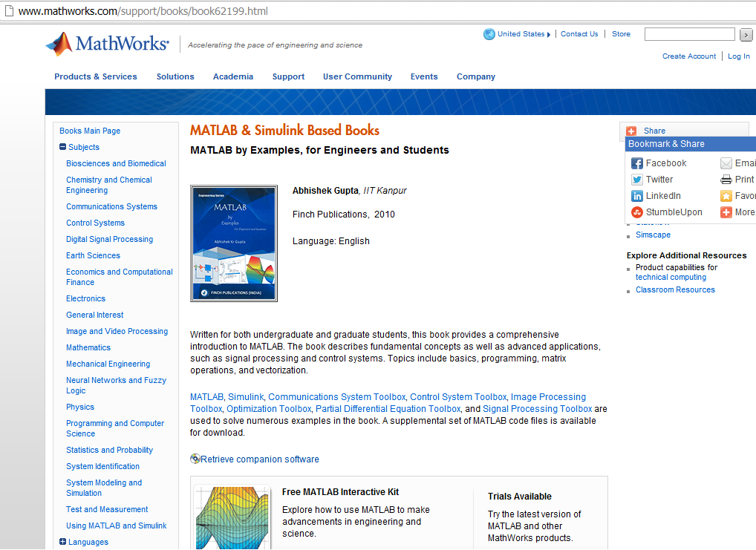Post the book page to LinkedIn
This screenshot has width=756, height=550.
click(x=637, y=195)
